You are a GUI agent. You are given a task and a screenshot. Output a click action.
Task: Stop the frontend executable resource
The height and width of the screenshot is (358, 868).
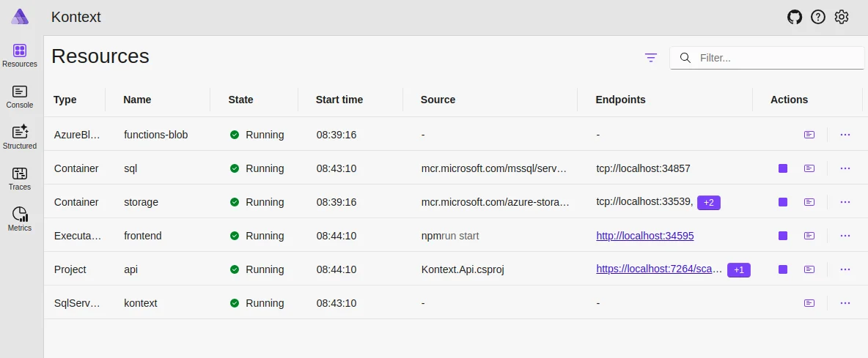(x=783, y=236)
